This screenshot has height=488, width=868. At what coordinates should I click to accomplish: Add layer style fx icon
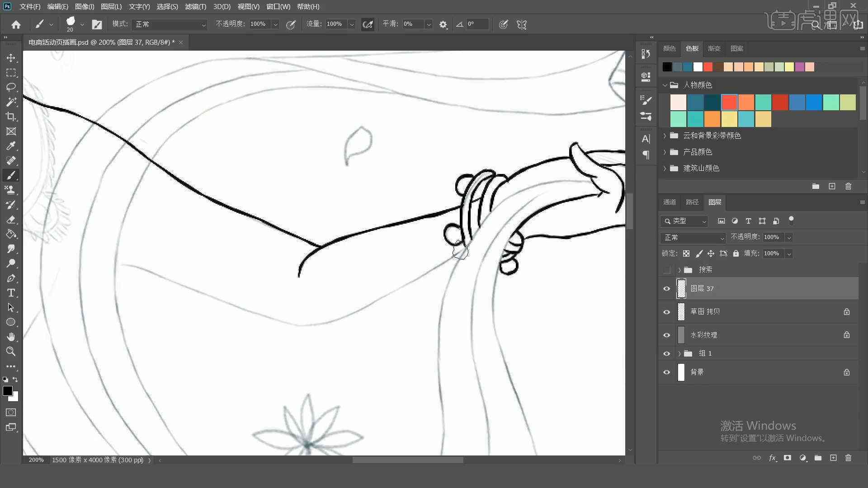[772, 458]
